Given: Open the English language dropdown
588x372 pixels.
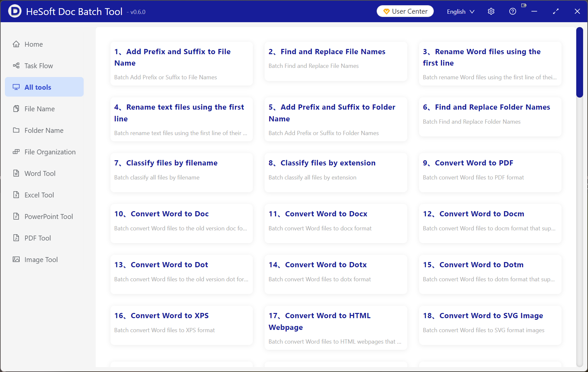Looking at the screenshot, I should 461,11.
